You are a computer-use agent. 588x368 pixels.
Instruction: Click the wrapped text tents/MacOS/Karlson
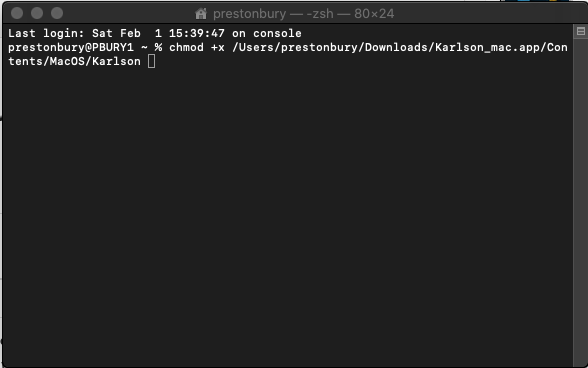[x=74, y=62]
